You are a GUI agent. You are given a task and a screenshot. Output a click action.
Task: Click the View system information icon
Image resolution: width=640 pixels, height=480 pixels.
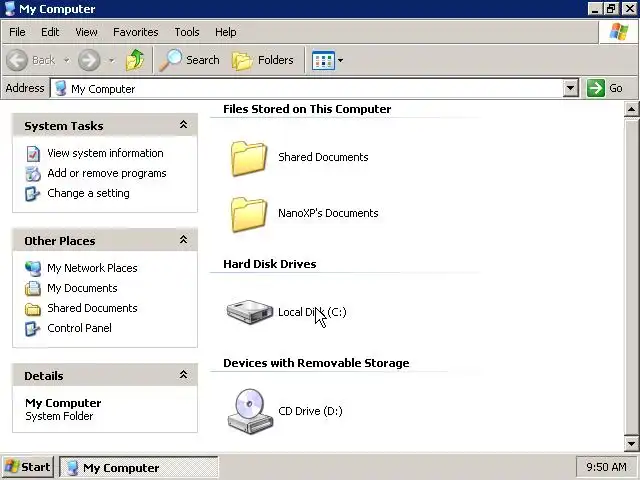pos(33,153)
